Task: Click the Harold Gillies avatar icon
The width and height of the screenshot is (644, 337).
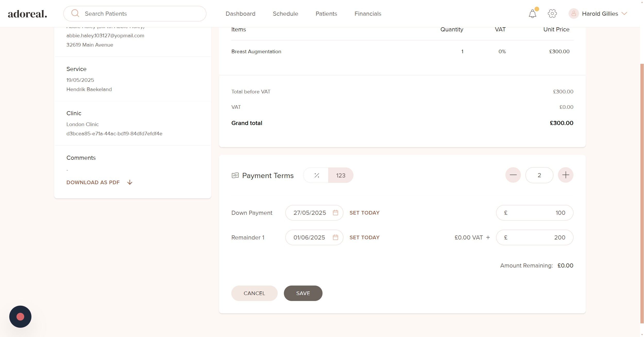Action: click(573, 14)
